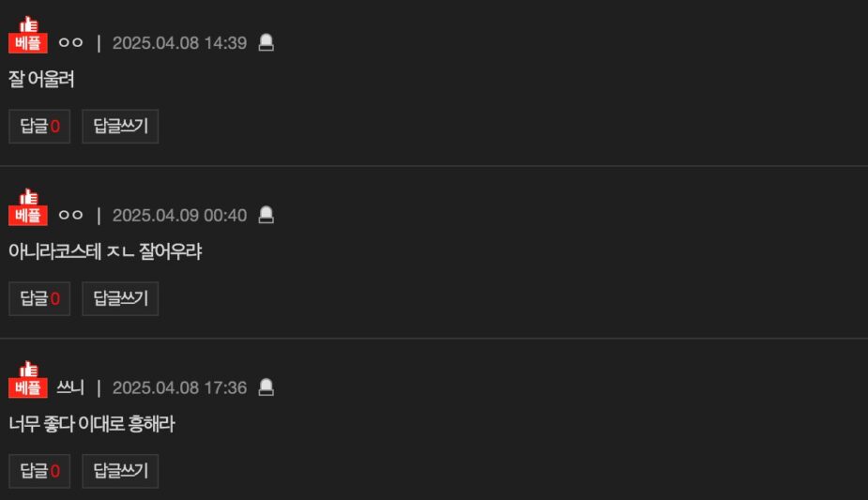Click the timestamp 2025.04.09 00:40

pyautogui.click(x=179, y=216)
